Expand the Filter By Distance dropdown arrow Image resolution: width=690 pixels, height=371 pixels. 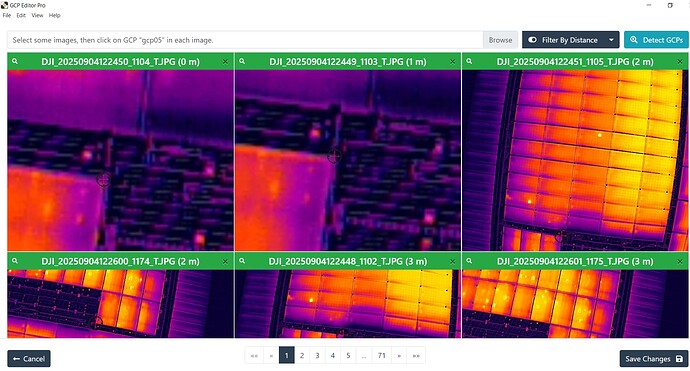click(611, 40)
